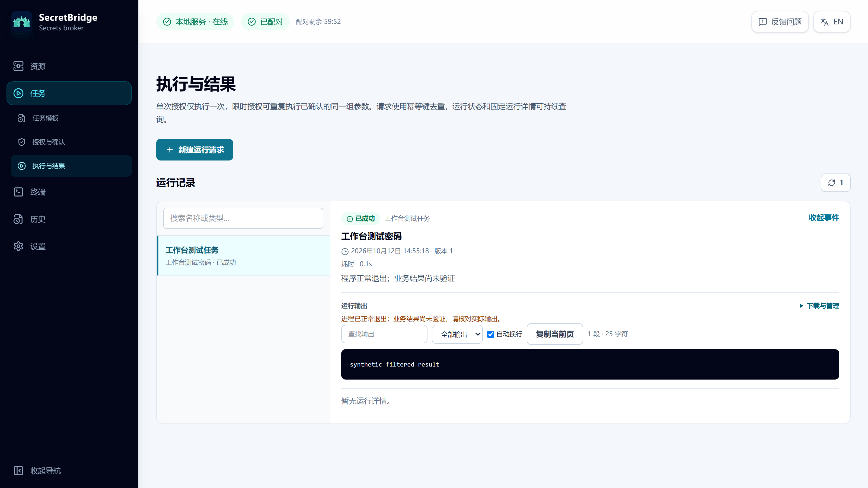Go to 授权与确认 menu item
The image size is (868, 488).
(x=71, y=142)
